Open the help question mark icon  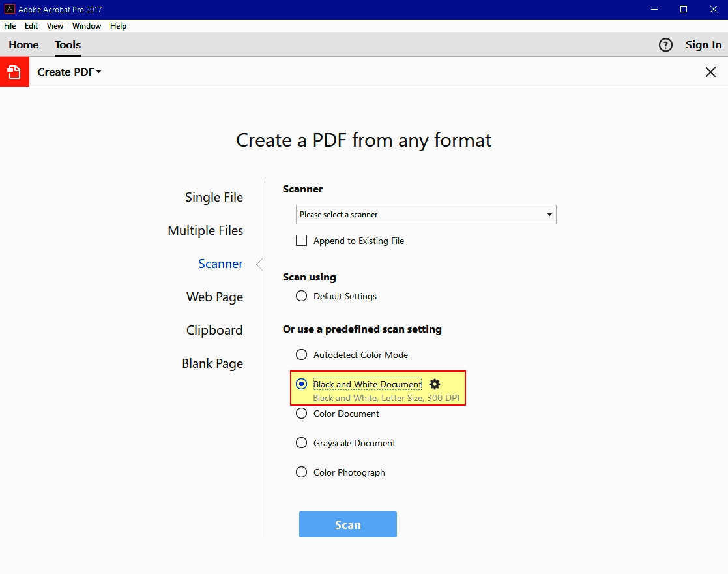665,44
